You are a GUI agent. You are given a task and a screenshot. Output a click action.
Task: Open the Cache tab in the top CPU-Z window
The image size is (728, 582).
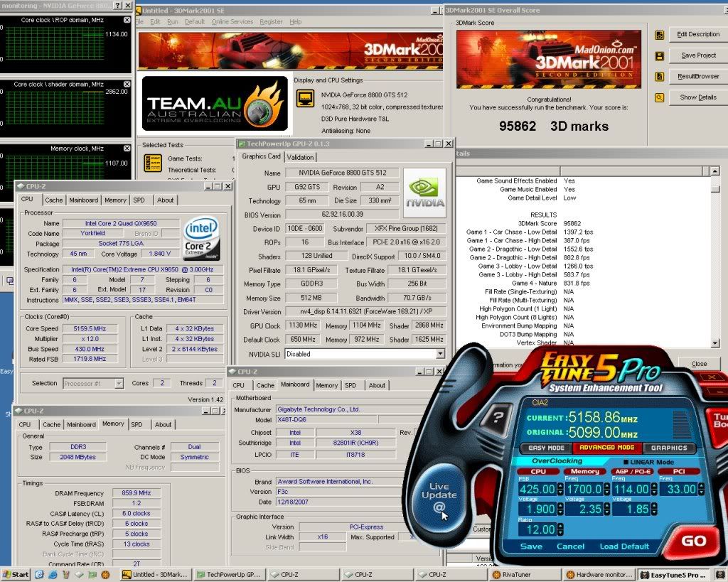(53, 200)
